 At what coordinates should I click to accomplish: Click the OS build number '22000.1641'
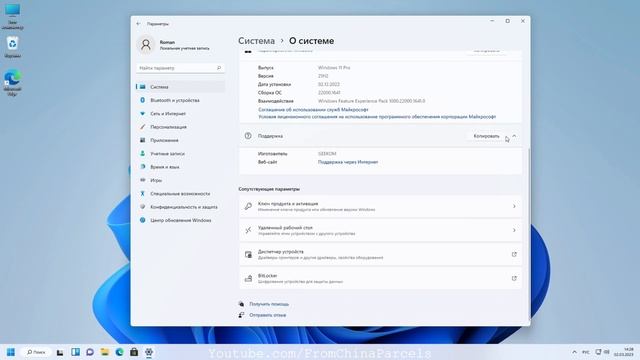[x=329, y=93]
